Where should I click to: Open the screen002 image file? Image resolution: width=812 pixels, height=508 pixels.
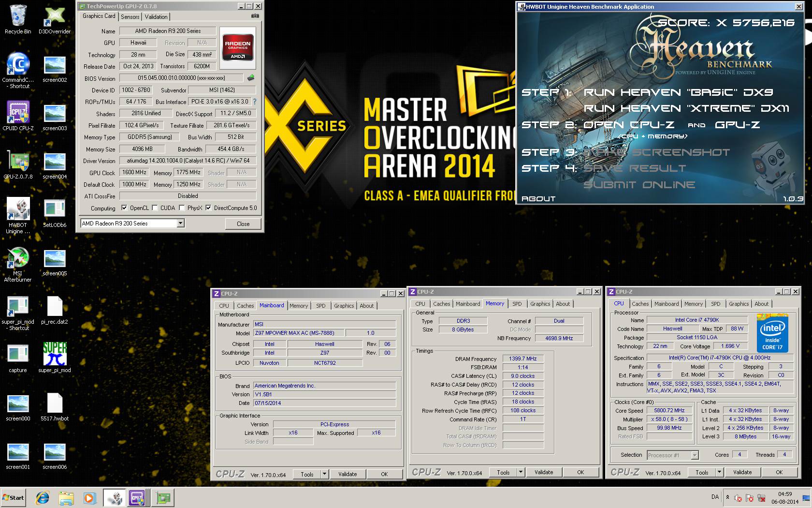[55, 68]
